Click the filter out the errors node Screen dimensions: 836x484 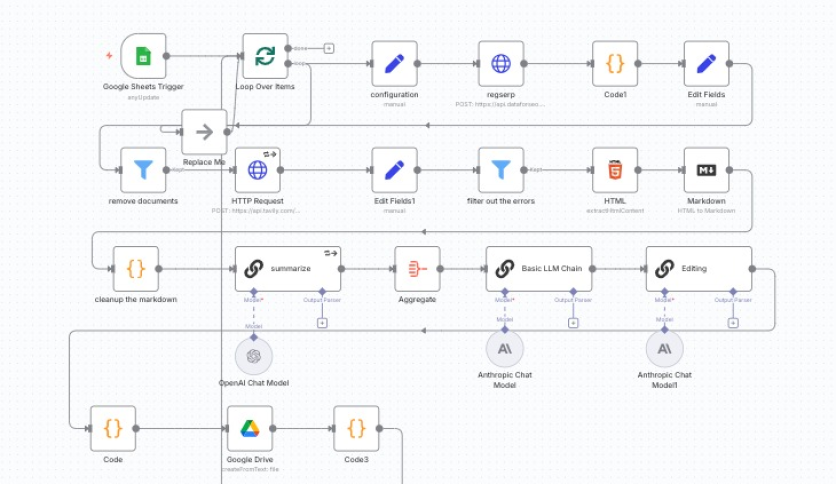[x=501, y=170]
